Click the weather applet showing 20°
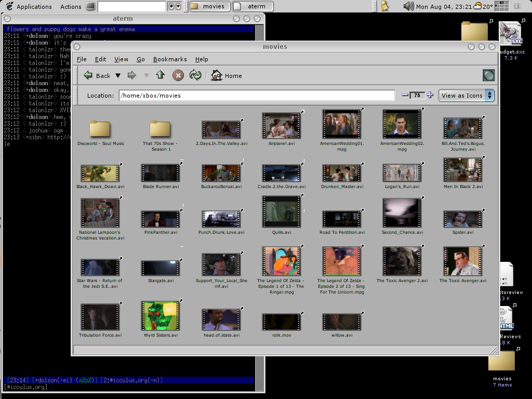The image size is (532, 399). 483,6
